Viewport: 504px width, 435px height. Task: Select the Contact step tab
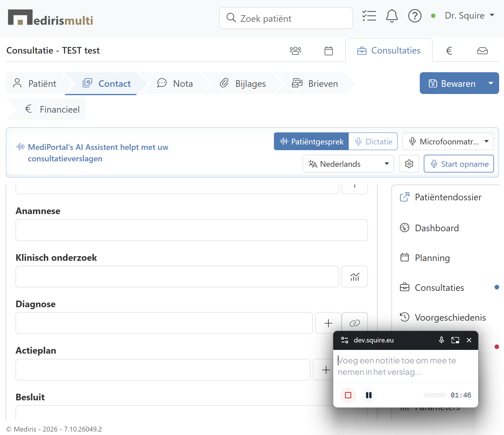tap(106, 83)
